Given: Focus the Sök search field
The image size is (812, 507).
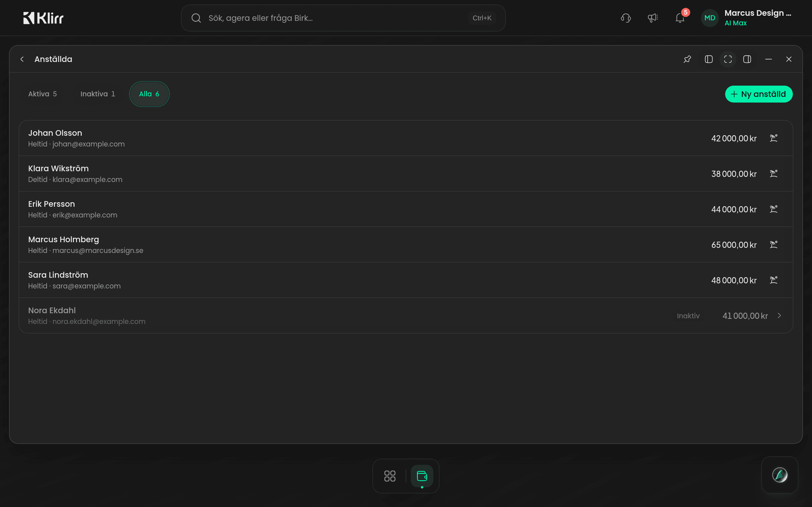Looking at the screenshot, I should point(343,18).
